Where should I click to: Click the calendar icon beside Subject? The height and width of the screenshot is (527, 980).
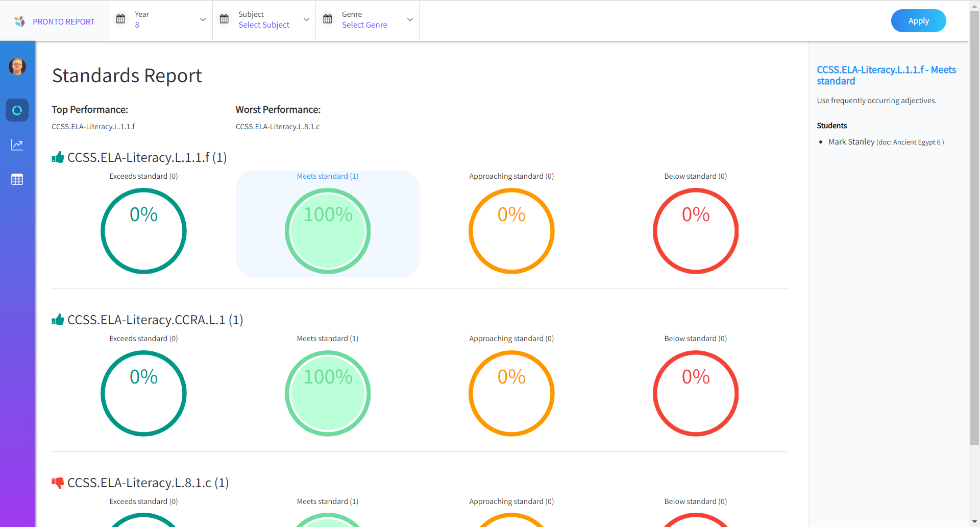[x=224, y=19]
